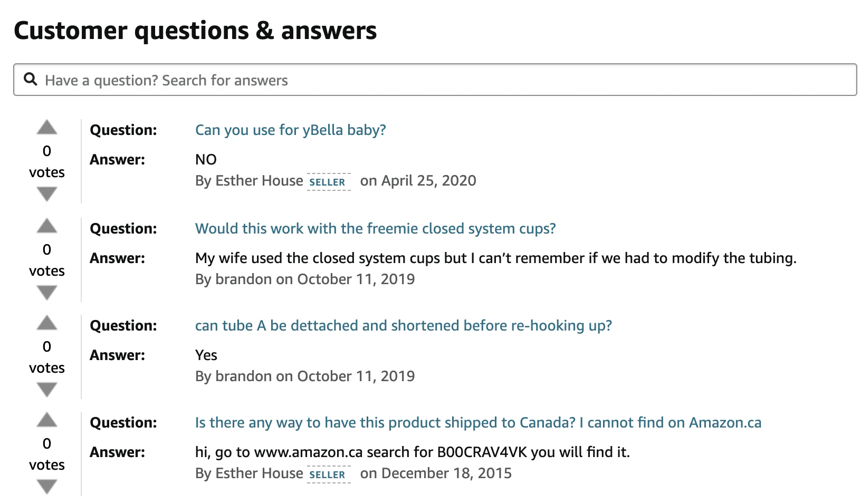Upvote the yBella baby question
861x504 pixels.
(x=47, y=127)
